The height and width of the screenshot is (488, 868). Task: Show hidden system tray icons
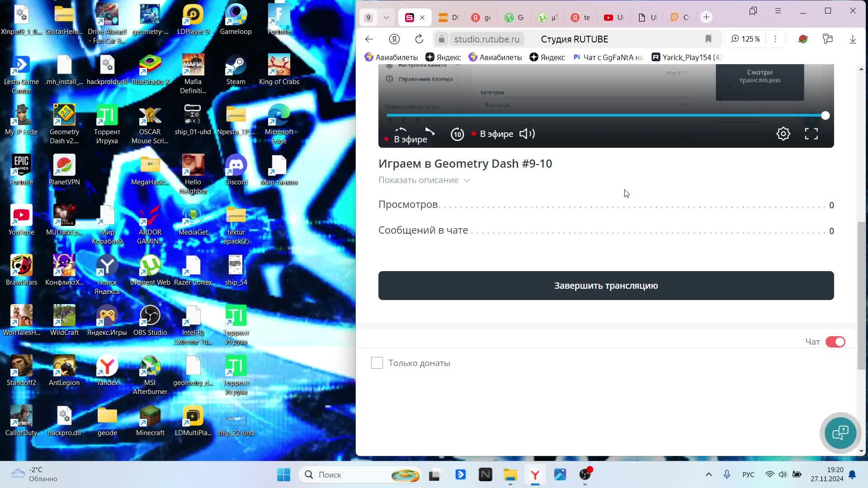click(708, 474)
